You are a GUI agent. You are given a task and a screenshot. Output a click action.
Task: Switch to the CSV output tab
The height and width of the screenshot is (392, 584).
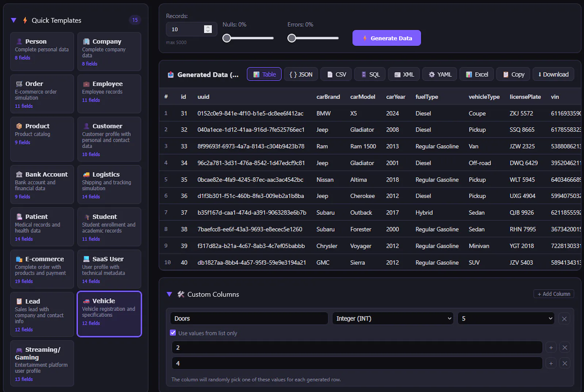click(x=336, y=74)
